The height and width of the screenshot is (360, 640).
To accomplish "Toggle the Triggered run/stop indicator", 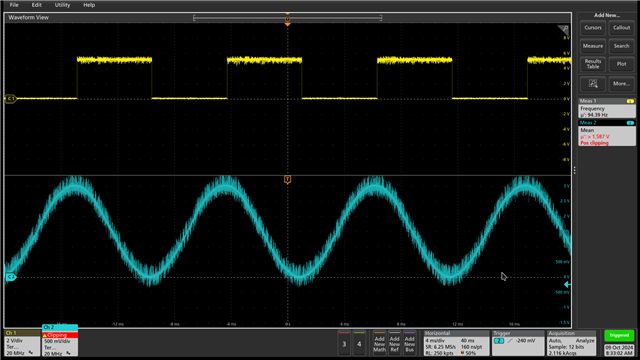I will tap(619, 336).
